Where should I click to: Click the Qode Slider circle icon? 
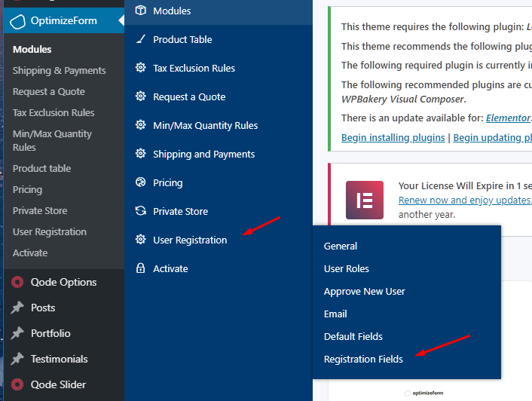click(x=17, y=384)
